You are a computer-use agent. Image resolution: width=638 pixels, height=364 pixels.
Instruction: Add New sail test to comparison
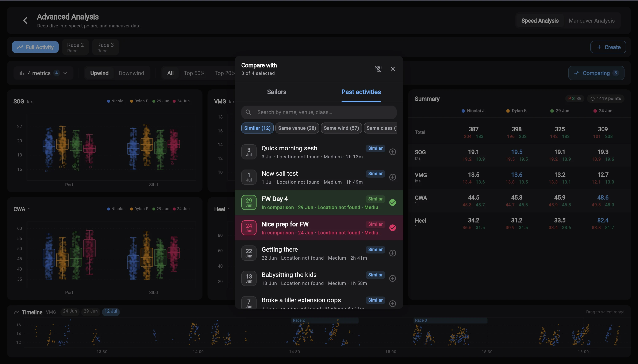(x=392, y=177)
